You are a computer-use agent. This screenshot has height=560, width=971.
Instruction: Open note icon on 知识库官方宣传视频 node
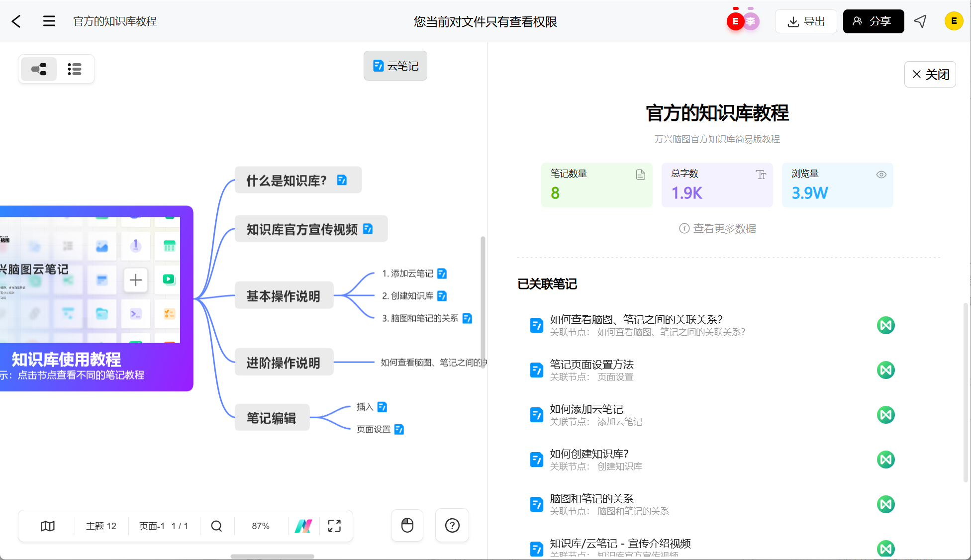[x=368, y=229]
